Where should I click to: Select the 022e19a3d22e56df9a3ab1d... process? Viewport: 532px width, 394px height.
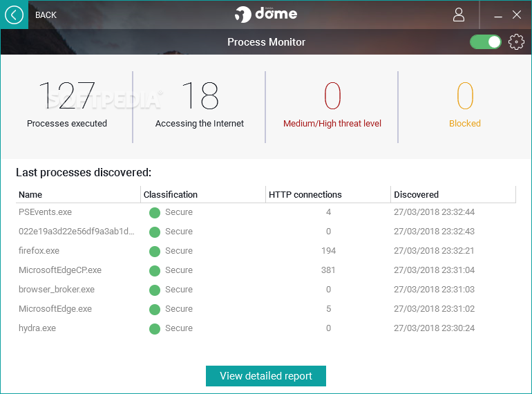coord(266,232)
